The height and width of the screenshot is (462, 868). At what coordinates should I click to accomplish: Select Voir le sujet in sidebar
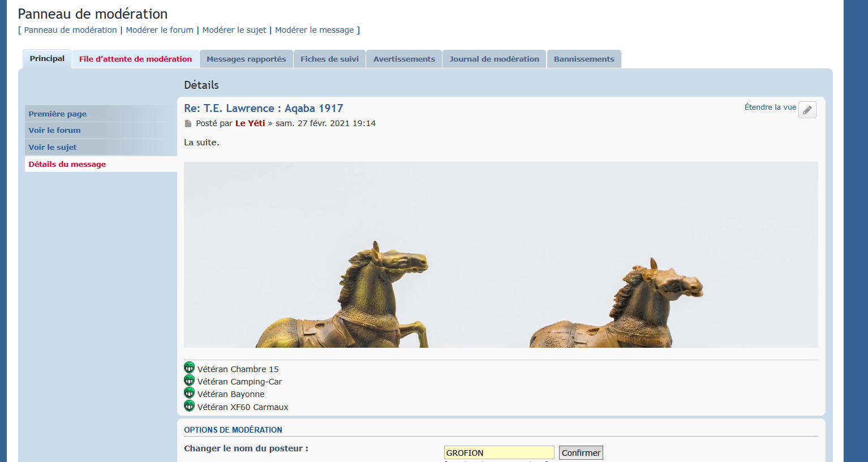click(53, 147)
